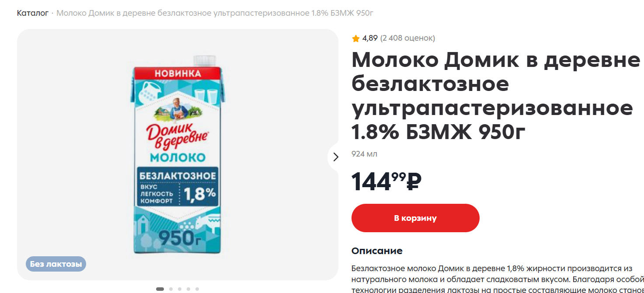Jump to the third carousel dot
This screenshot has width=644, height=293.
click(x=180, y=289)
